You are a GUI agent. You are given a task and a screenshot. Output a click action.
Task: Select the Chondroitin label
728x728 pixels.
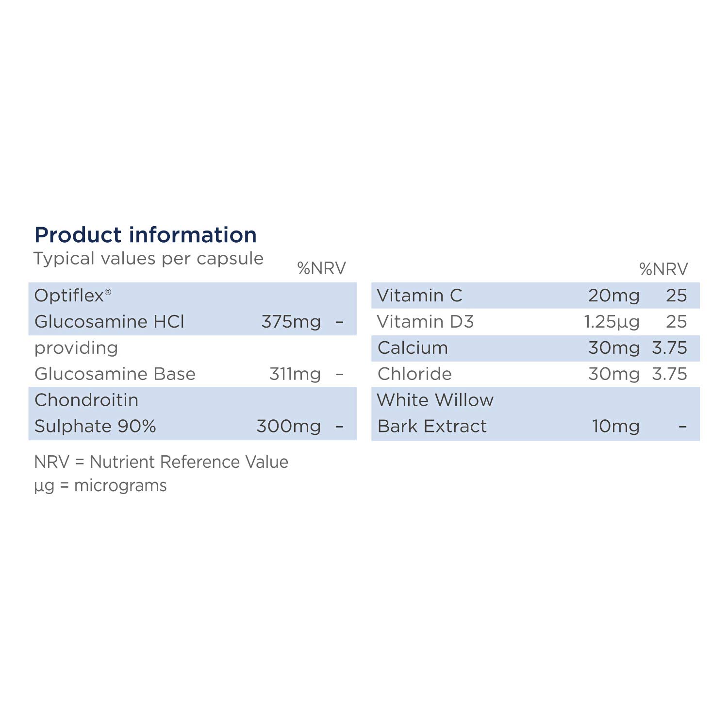pyautogui.click(x=86, y=400)
